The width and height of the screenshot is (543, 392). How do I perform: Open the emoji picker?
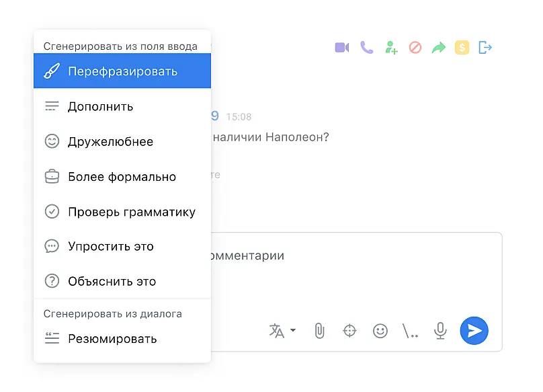click(380, 331)
